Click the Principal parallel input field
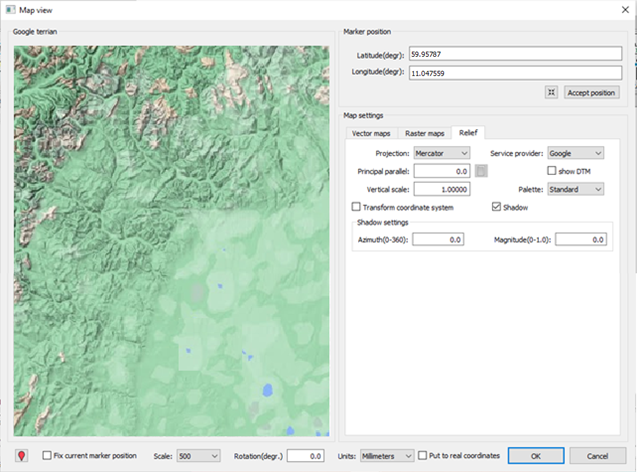The image size is (637, 472). tap(442, 171)
